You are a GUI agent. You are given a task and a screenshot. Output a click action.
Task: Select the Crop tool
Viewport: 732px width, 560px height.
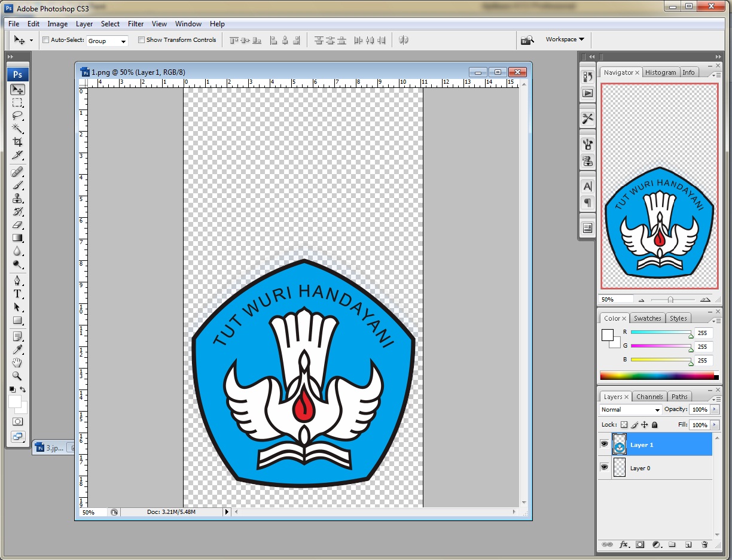18,142
